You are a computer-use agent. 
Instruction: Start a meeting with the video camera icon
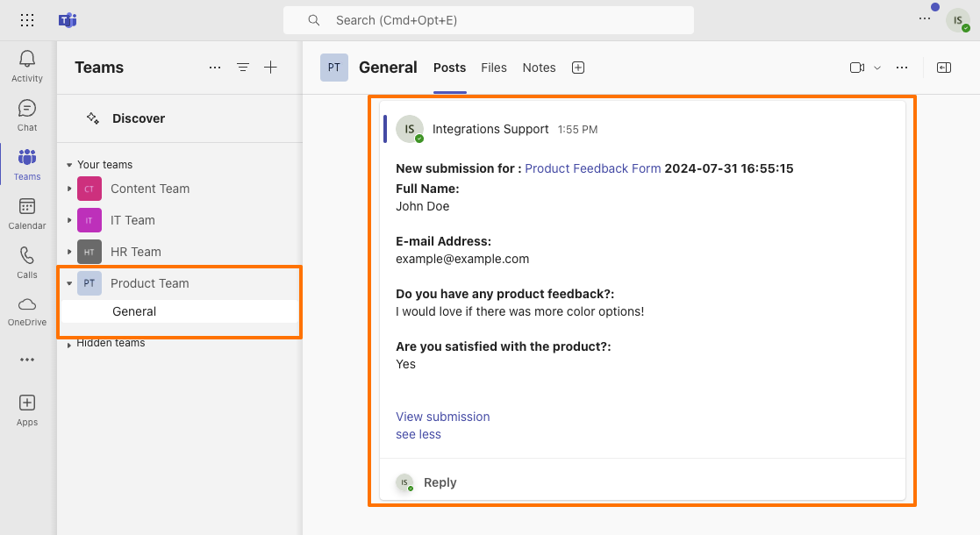pyautogui.click(x=857, y=68)
